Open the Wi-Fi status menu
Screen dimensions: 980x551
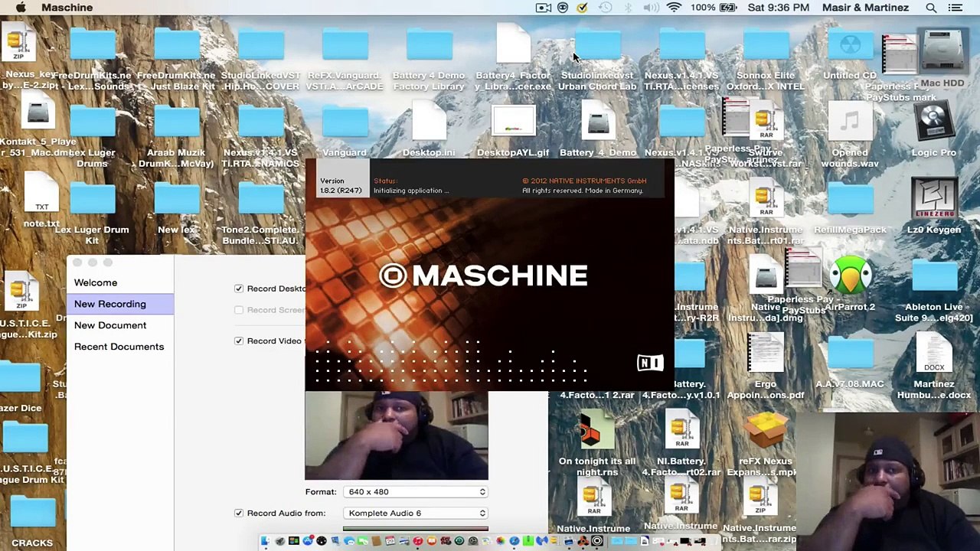click(674, 8)
